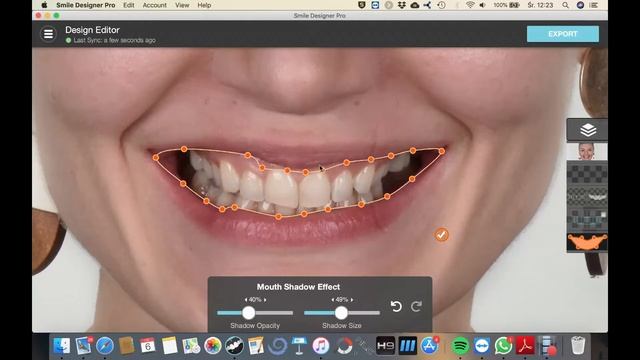Open Notification Center icon in menu bar
The image size is (640, 360).
593,5
